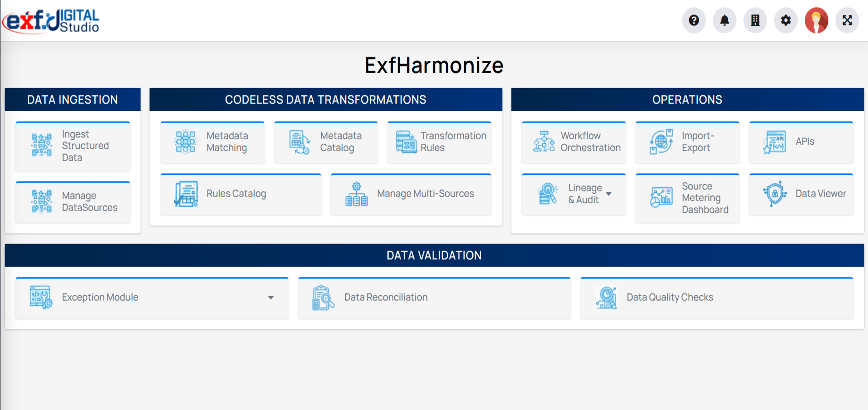Open Ingest Structured Data label

coord(85,146)
